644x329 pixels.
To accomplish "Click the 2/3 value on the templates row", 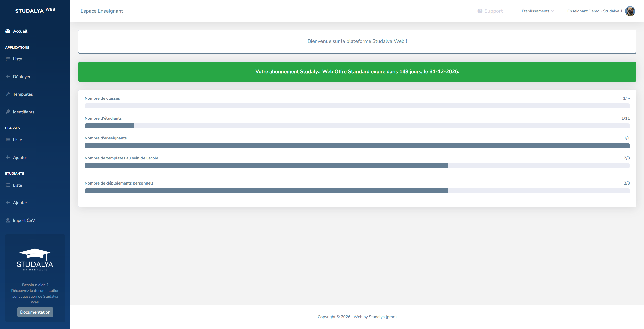I will tap(627, 158).
